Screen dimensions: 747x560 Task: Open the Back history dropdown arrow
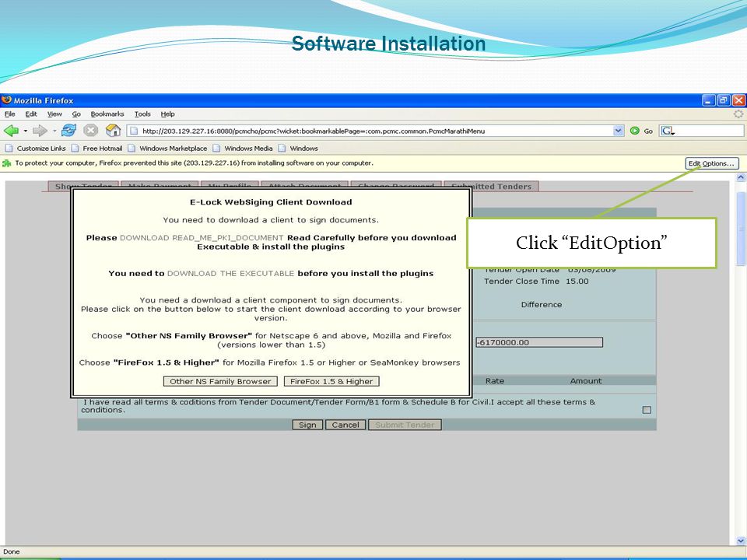pyautogui.click(x=25, y=131)
